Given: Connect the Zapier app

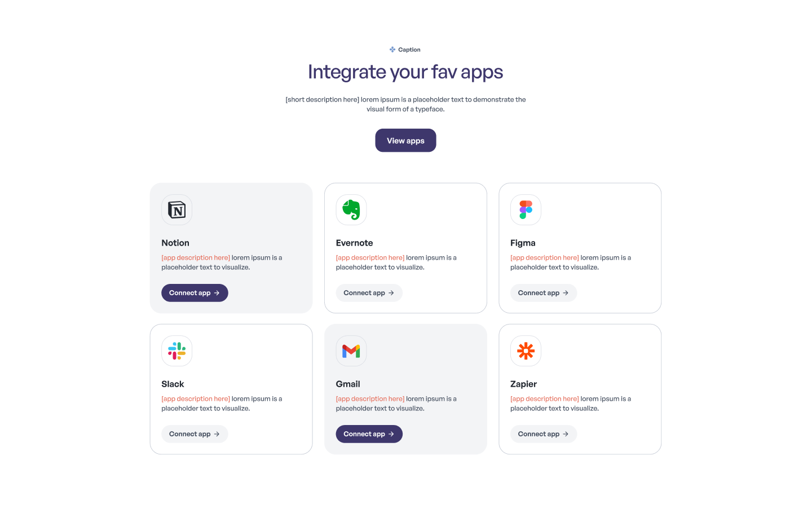Looking at the screenshot, I should point(543,434).
